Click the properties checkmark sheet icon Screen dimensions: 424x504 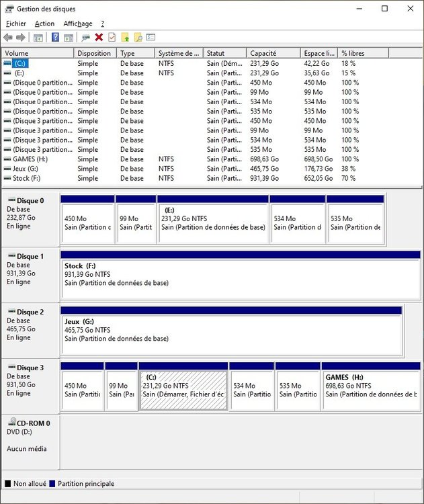coord(112,37)
